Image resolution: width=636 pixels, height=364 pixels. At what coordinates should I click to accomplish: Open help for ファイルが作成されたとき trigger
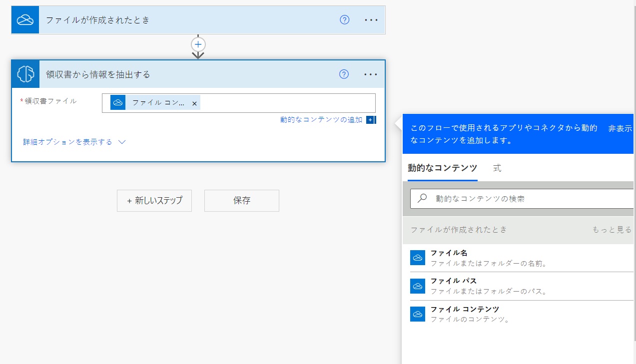tap(344, 20)
